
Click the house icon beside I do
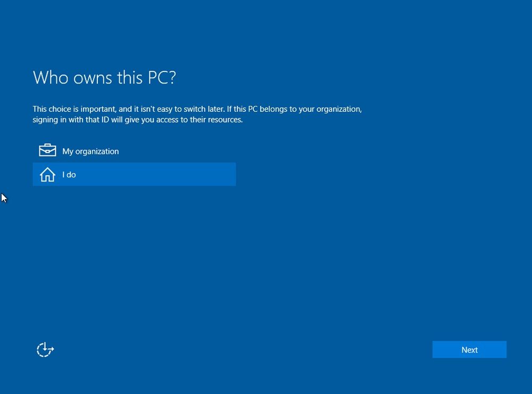pyautogui.click(x=47, y=175)
